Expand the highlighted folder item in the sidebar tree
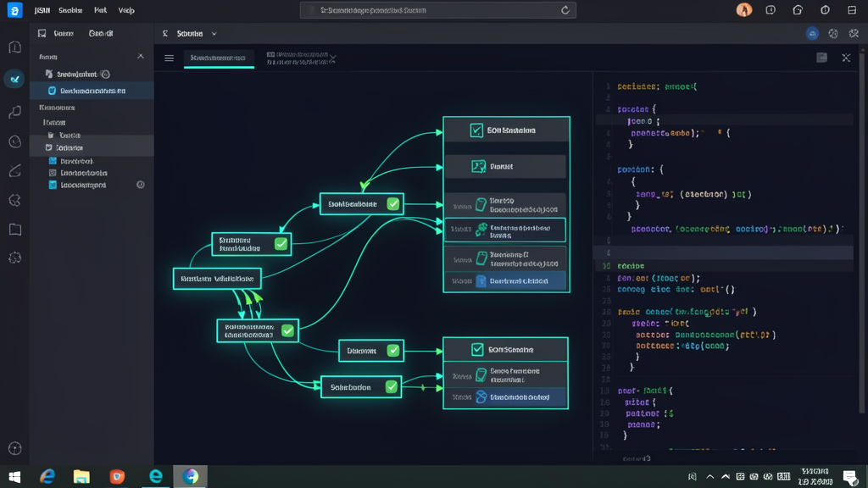868x488 pixels. 92,147
